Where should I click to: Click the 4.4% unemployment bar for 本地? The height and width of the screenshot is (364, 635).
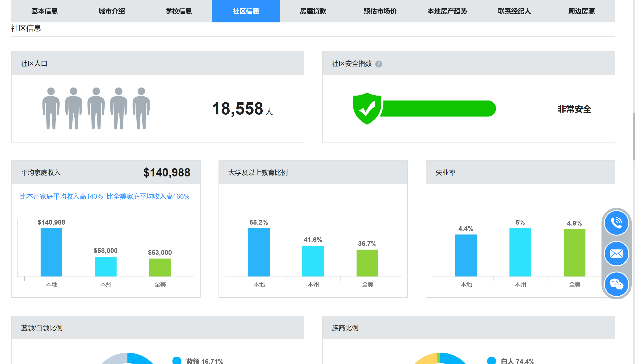point(466,255)
